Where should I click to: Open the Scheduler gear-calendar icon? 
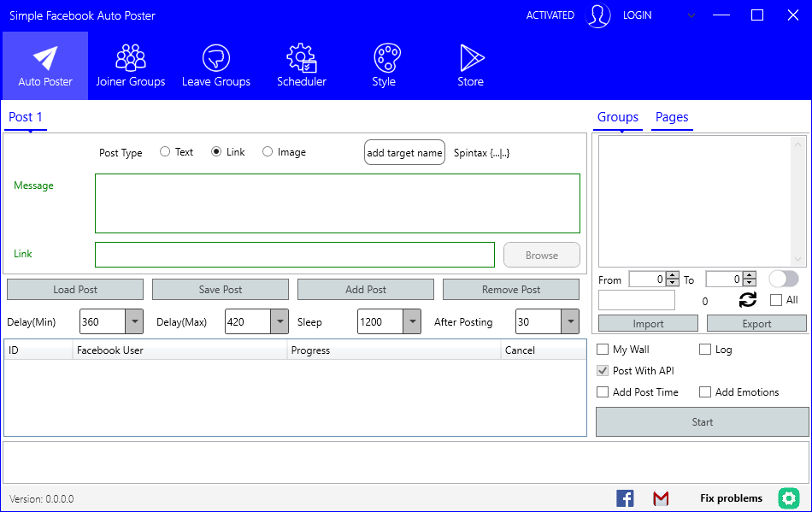302,58
